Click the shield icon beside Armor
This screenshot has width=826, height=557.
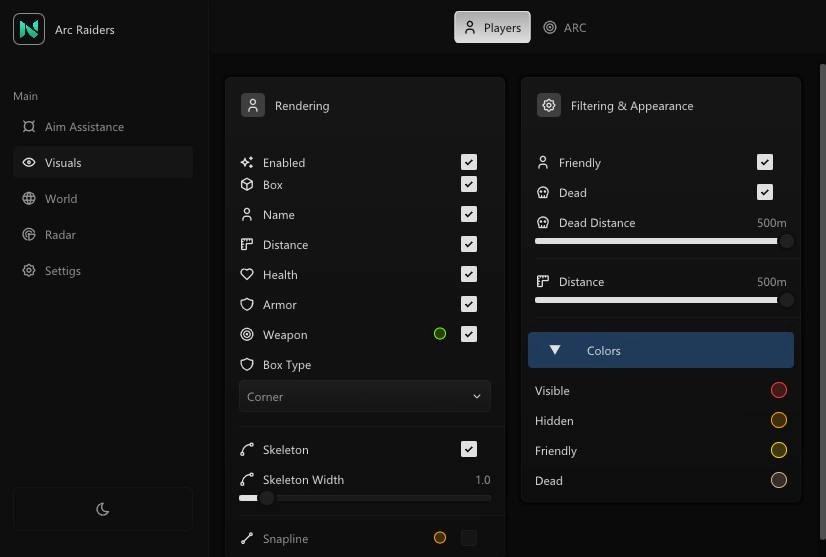(x=247, y=305)
